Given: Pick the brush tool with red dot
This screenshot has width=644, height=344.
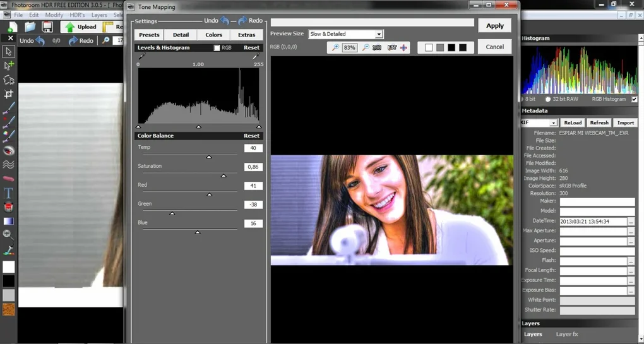Looking at the screenshot, I should pos(9,122).
